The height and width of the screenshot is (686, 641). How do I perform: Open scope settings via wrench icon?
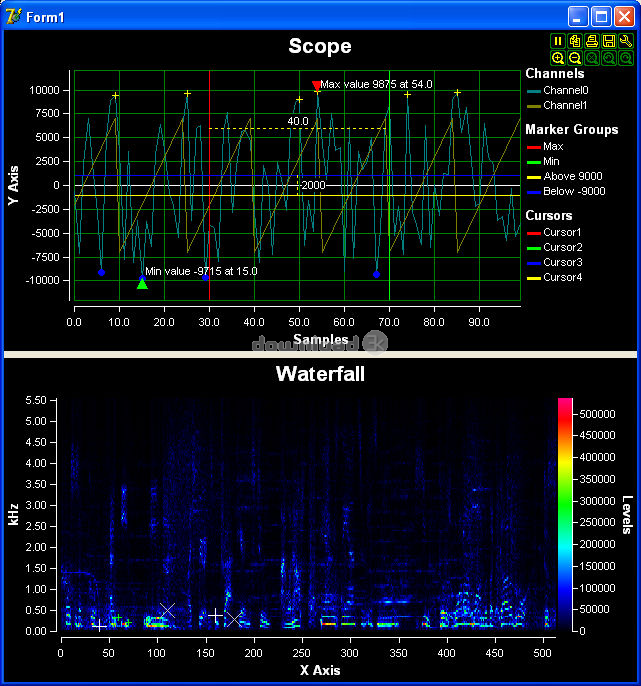pyautogui.click(x=626, y=41)
